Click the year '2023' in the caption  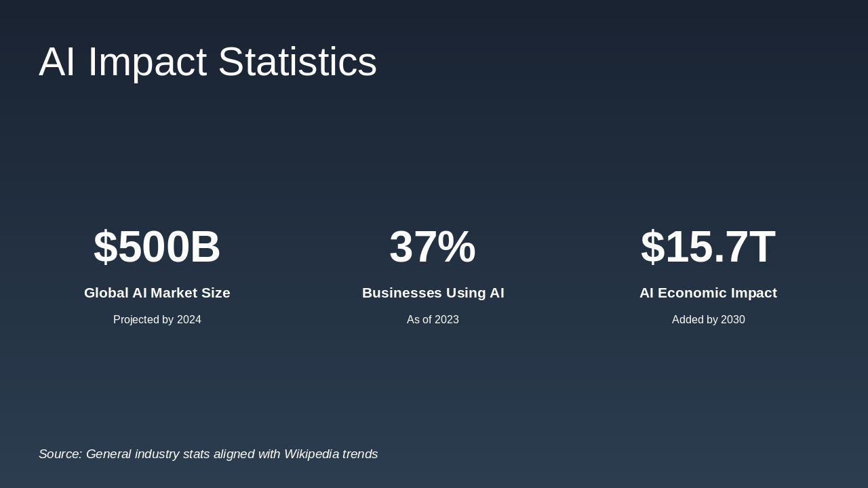pos(447,320)
